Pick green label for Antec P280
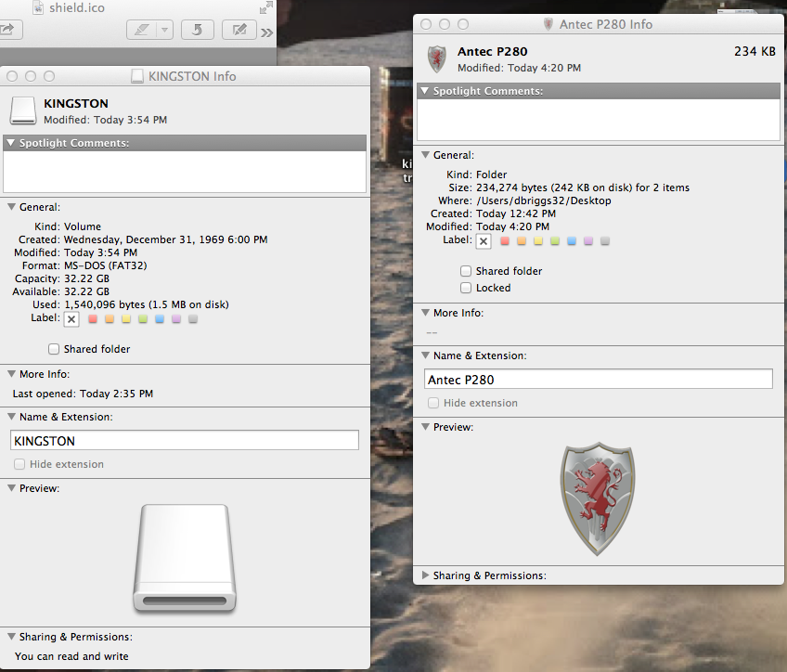Screen dimensions: 787x672 pyautogui.click(x=555, y=241)
